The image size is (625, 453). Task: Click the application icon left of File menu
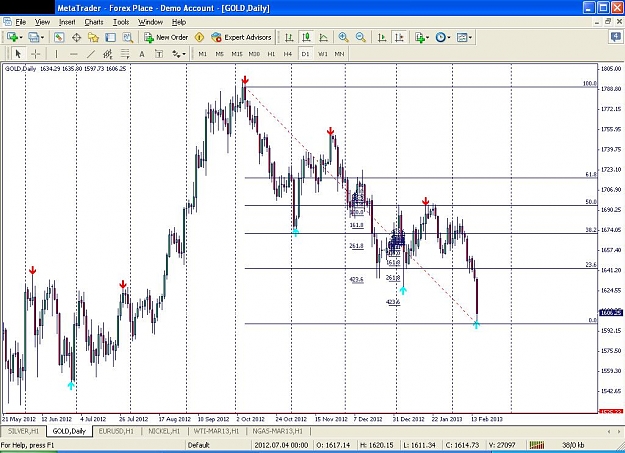[7, 22]
